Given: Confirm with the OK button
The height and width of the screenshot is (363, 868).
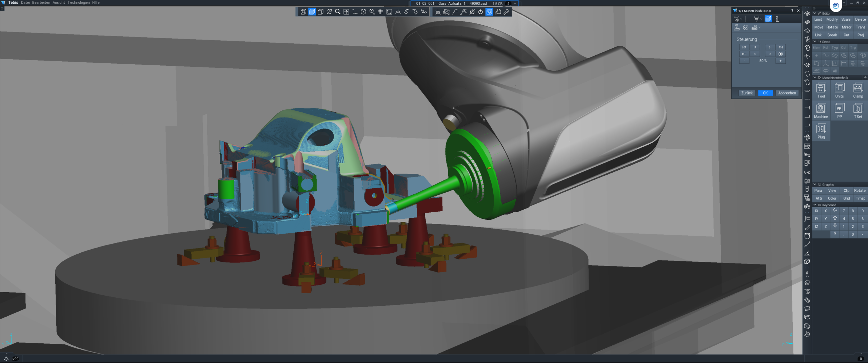Looking at the screenshot, I should point(765,93).
